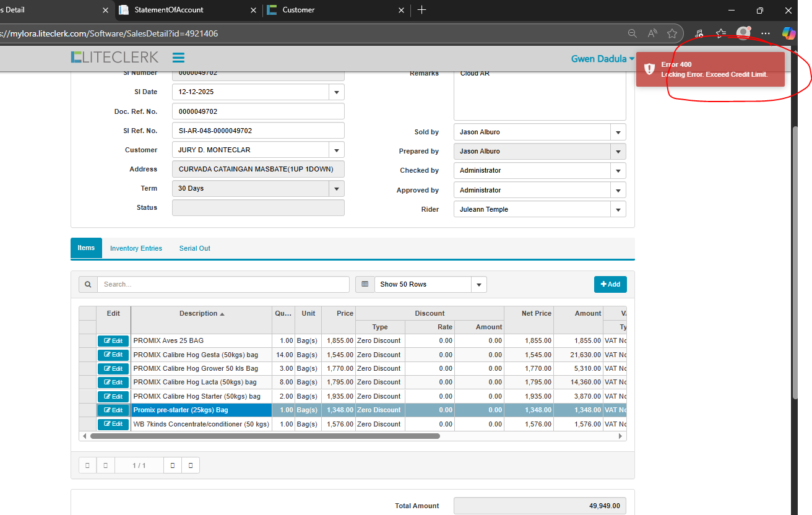This screenshot has height=515, width=812.
Task: Click Edit for PROMIX Aves 25 BAG
Action: pos(113,341)
